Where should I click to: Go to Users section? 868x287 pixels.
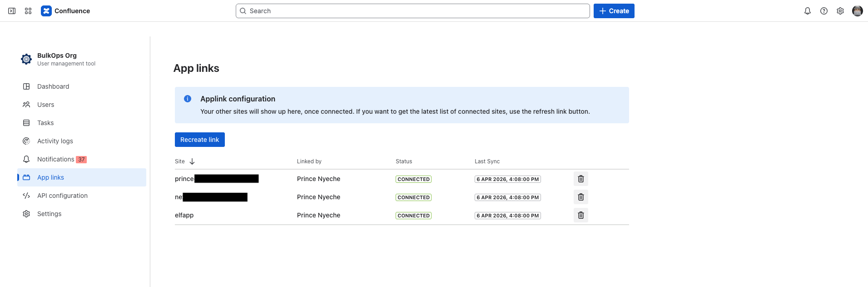82,105
